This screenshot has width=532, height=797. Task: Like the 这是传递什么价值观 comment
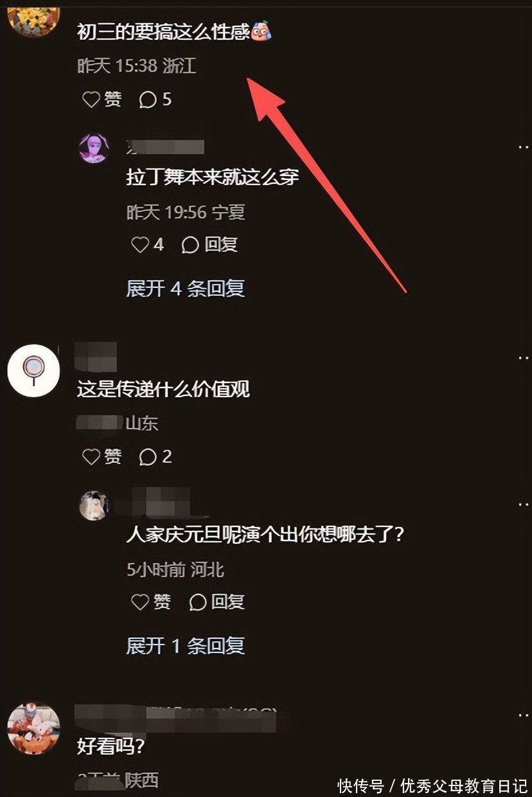(x=102, y=457)
